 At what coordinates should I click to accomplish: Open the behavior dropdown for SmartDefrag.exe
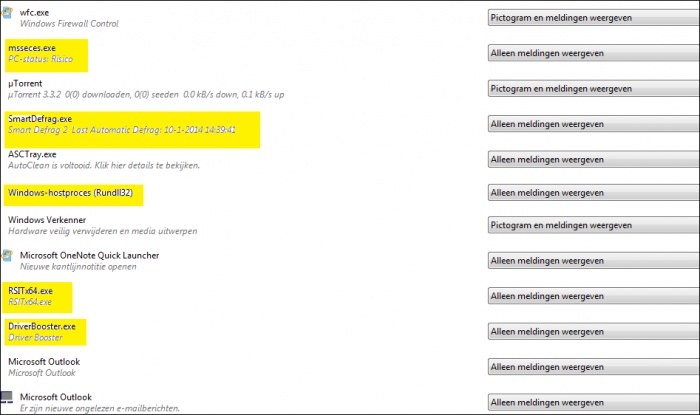click(x=594, y=124)
